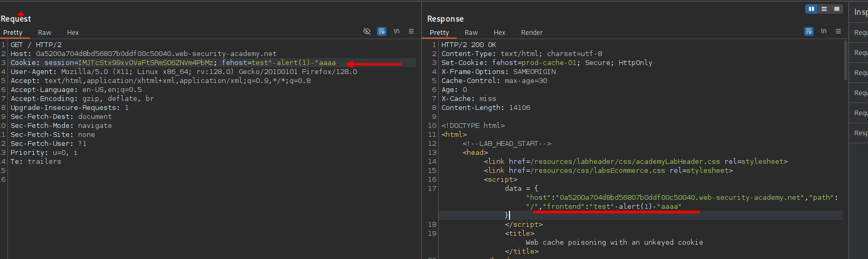Image resolution: width=868 pixels, height=259 pixels.
Task: Open the Response Render tab
Action: (x=532, y=33)
